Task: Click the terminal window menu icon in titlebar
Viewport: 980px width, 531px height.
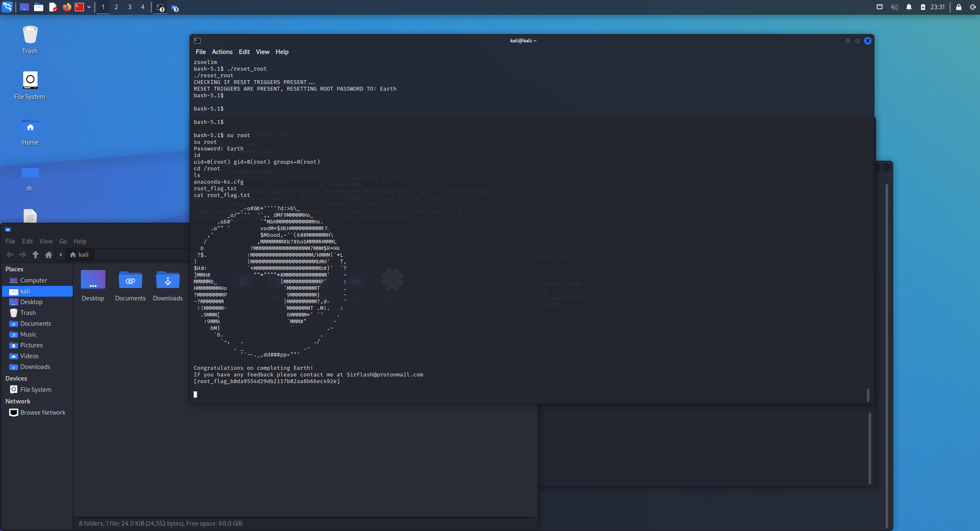Action: pyautogui.click(x=197, y=41)
